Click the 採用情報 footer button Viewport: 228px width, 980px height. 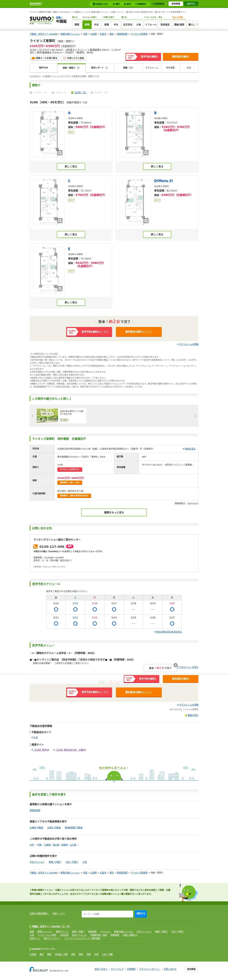click(x=191, y=969)
